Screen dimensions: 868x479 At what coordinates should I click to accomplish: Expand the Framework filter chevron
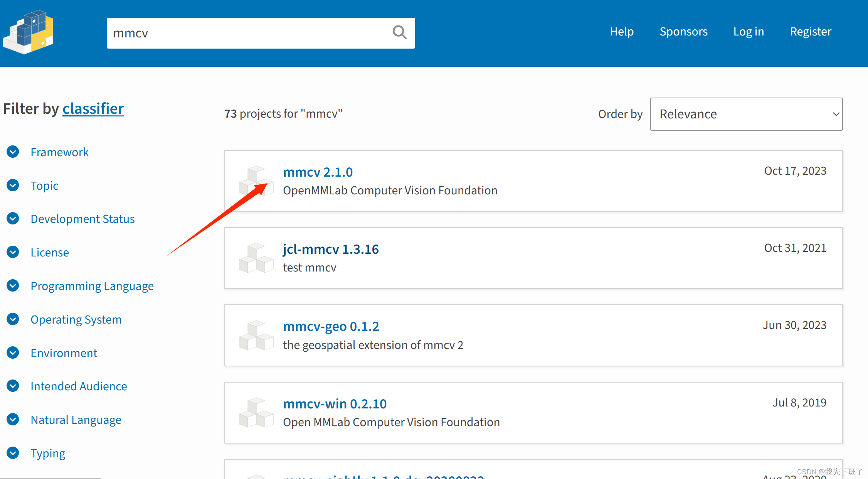click(x=13, y=152)
